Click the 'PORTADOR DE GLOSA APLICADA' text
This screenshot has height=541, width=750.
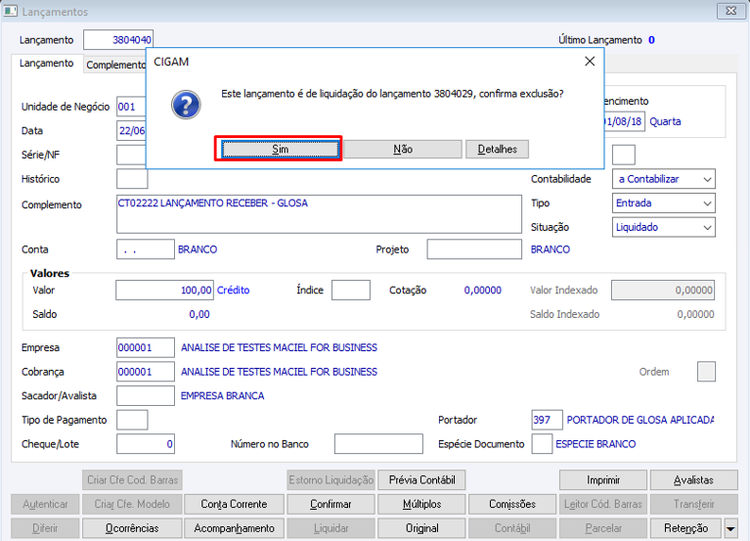[640, 420]
